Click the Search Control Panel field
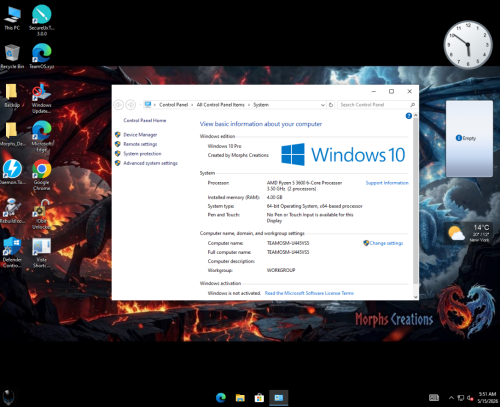Viewport: 500px width, 407px height. click(377, 105)
